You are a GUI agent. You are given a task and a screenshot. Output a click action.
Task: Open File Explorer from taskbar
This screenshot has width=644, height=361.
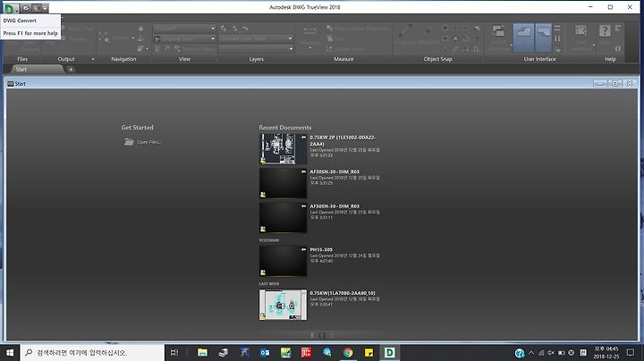(x=202, y=352)
